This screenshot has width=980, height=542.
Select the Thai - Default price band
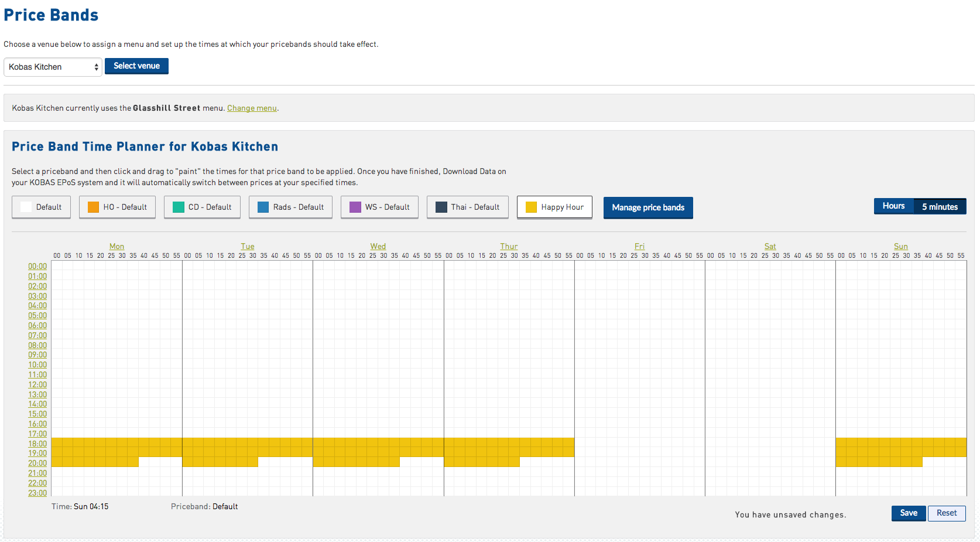pyautogui.click(x=467, y=207)
